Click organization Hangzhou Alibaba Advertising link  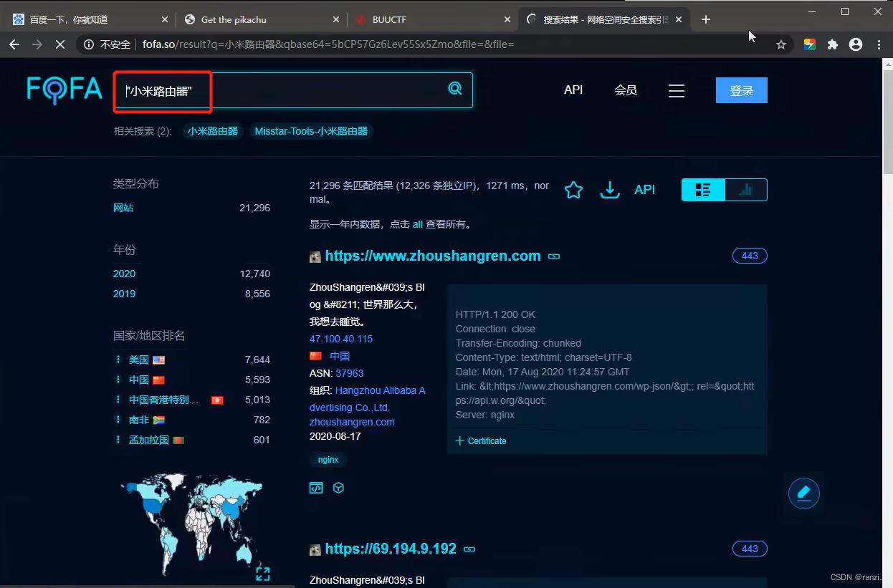(368, 399)
